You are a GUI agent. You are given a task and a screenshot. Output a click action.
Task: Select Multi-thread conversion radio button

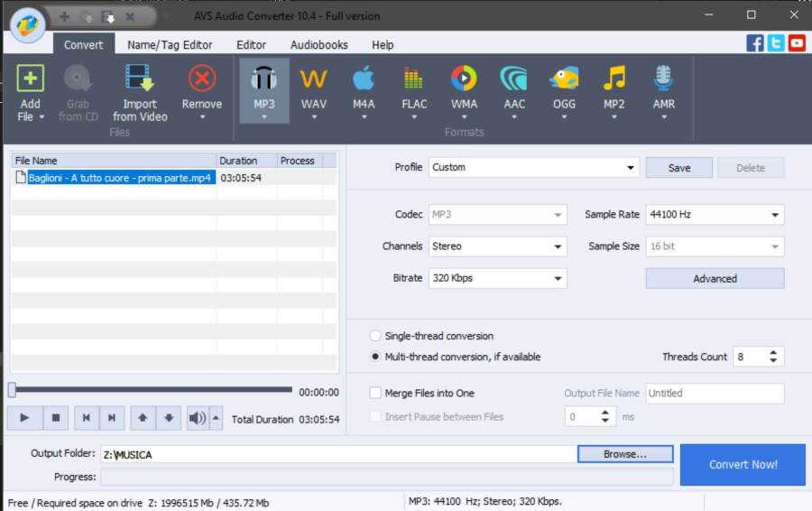pyautogui.click(x=375, y=357)
